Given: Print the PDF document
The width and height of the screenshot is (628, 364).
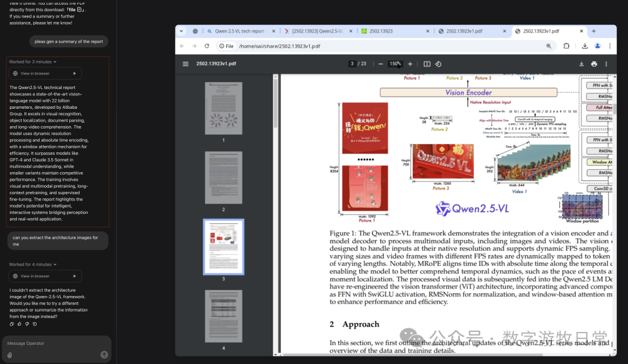Looking at the screenshot, I should 594,64.
